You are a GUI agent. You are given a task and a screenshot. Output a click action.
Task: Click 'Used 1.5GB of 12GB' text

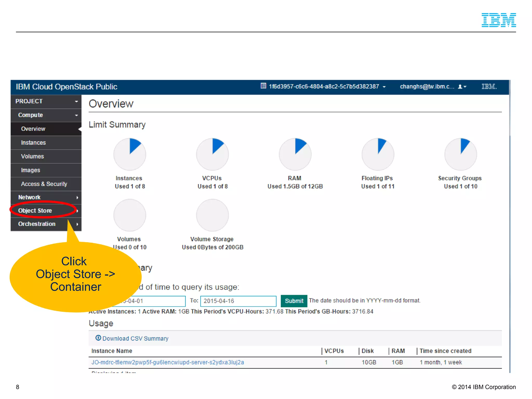[295, 186]
